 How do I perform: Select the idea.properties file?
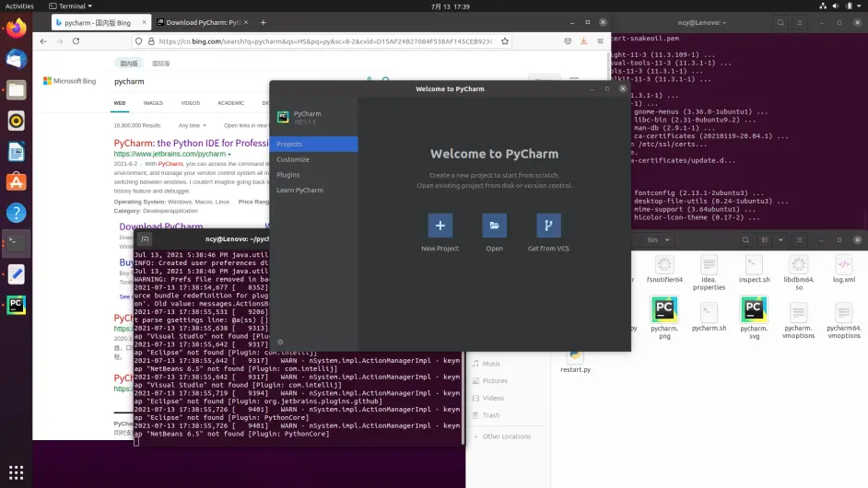[x=709, y=273]
